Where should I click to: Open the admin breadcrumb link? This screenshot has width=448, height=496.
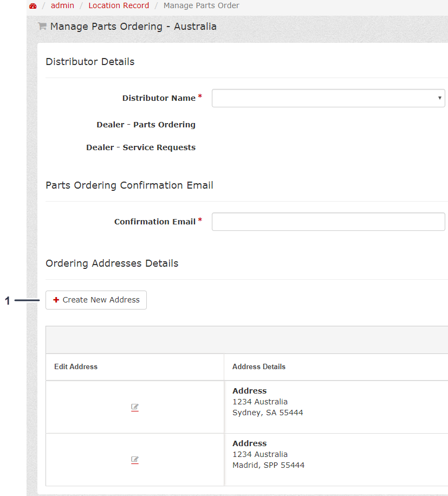pyautogui.click(x=62, y=5)
